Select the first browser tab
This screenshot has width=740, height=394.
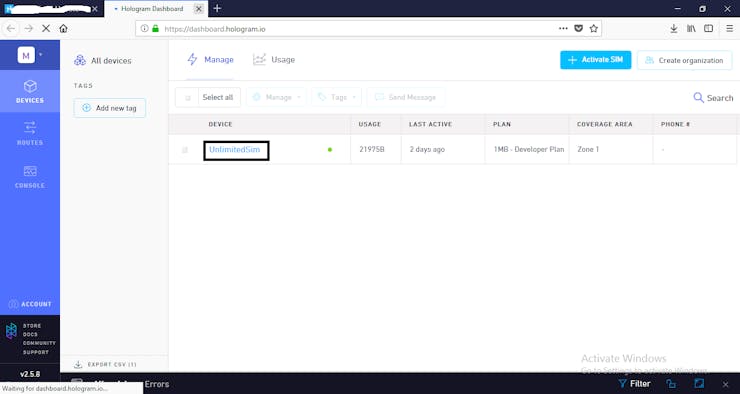tap(51, 8)
